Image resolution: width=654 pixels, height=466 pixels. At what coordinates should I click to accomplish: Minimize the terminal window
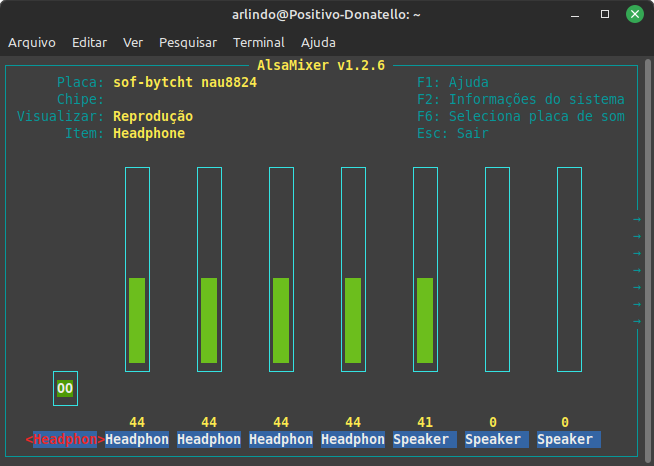pos(575,15)
